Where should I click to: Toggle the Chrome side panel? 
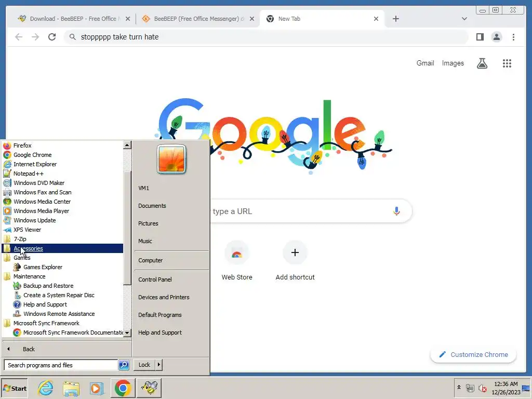click(480, 37)
